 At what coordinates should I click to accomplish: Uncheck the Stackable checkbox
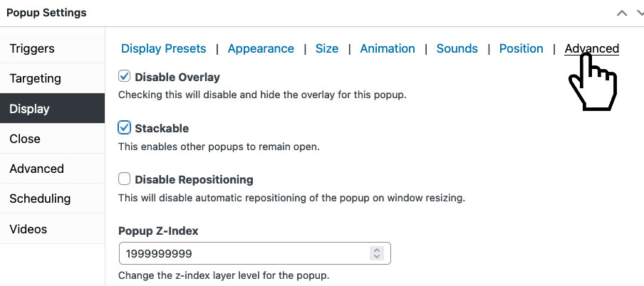[x=124, y=127]
